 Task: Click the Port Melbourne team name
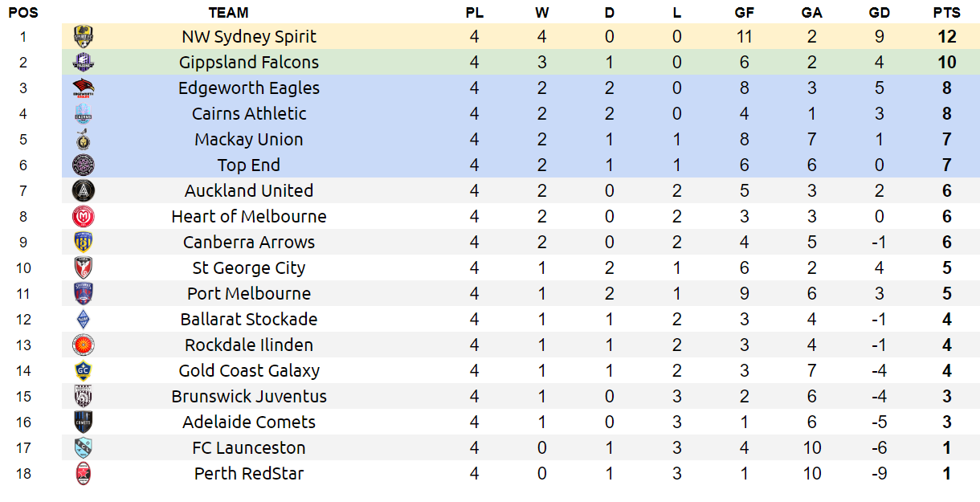pos(249,293)
